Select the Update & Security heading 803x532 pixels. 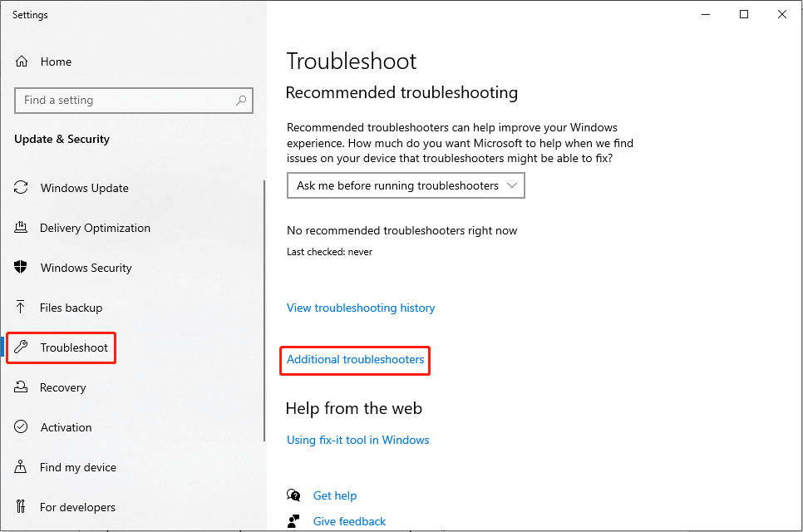[62, 139]
